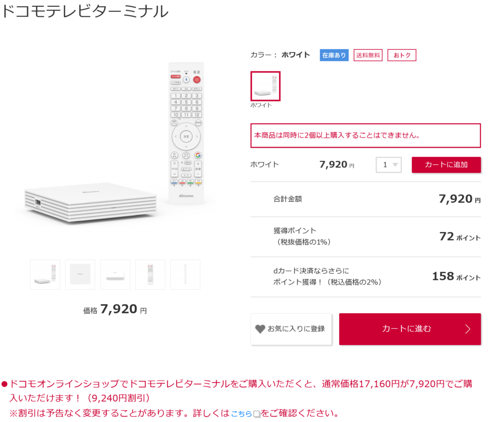Add the terminal to cart with カートに追加
The image size is (504, 422).
446,165
